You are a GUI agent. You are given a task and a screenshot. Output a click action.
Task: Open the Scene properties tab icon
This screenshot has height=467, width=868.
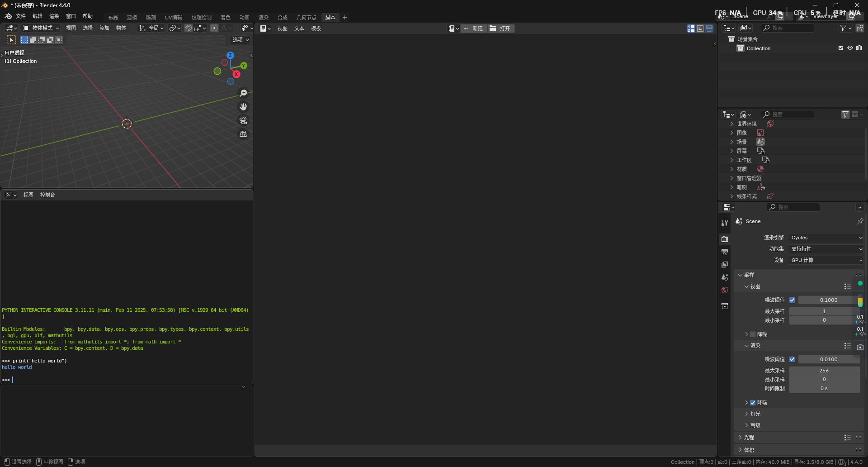(725, 277)
